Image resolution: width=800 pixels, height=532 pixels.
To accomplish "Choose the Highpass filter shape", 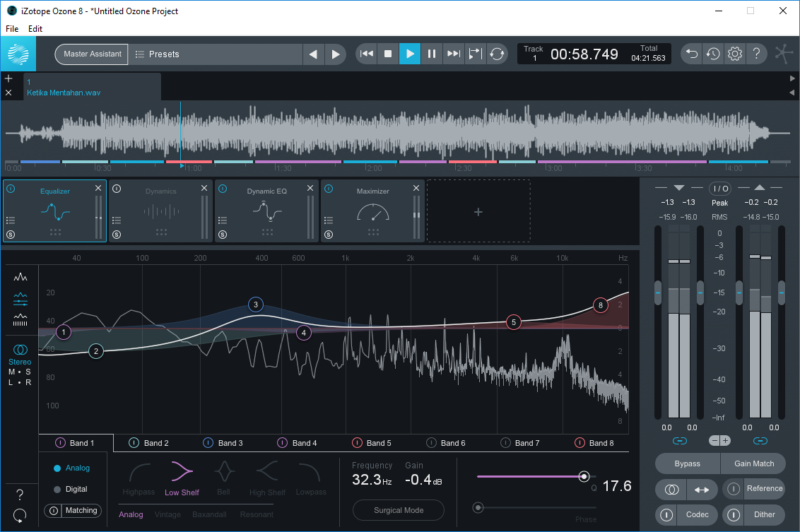I will click(139, 478).
